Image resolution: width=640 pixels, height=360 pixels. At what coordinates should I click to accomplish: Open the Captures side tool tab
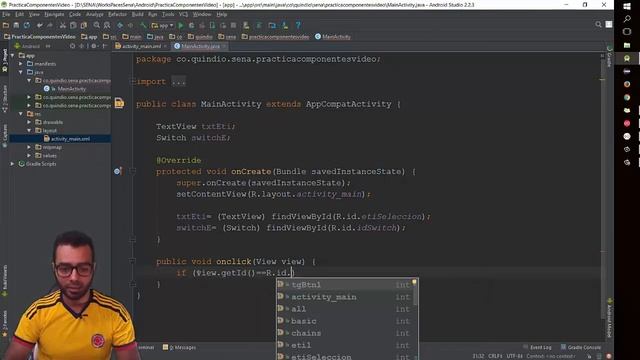5,136
